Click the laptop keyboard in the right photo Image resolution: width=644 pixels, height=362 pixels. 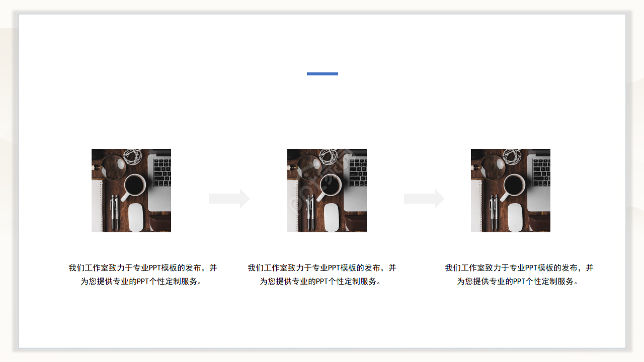pos(542,172)
